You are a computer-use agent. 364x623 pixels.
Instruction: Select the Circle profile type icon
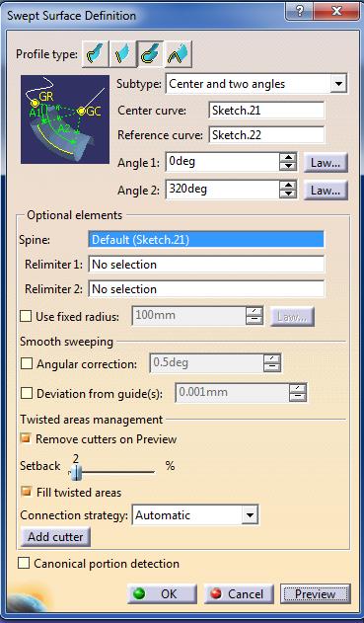(x=151, y=53)
